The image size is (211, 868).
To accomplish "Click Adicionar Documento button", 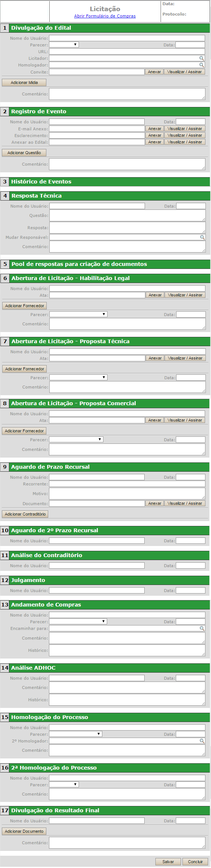I will tap(24, 832).
